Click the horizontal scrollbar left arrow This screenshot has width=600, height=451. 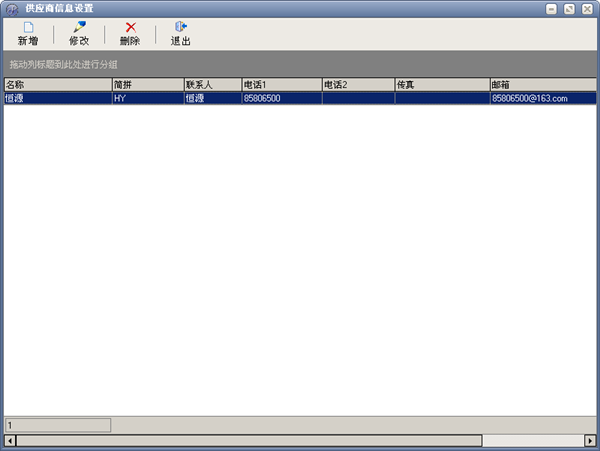tap(10, 441)
